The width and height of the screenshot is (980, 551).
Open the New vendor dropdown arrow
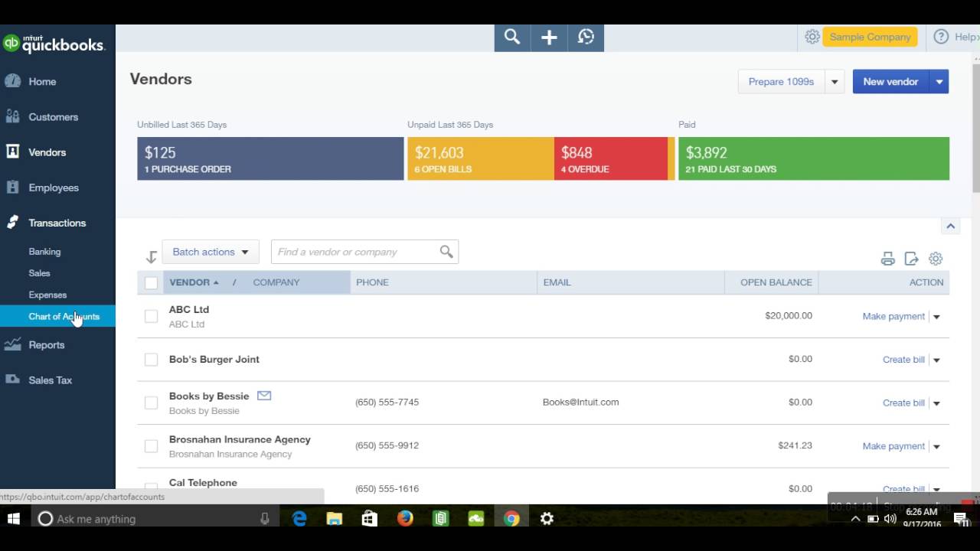point(939,82)
